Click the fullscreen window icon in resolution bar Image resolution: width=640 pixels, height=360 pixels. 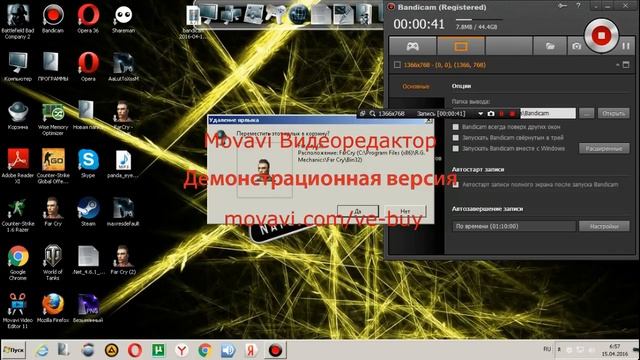[x=626, y=65]
